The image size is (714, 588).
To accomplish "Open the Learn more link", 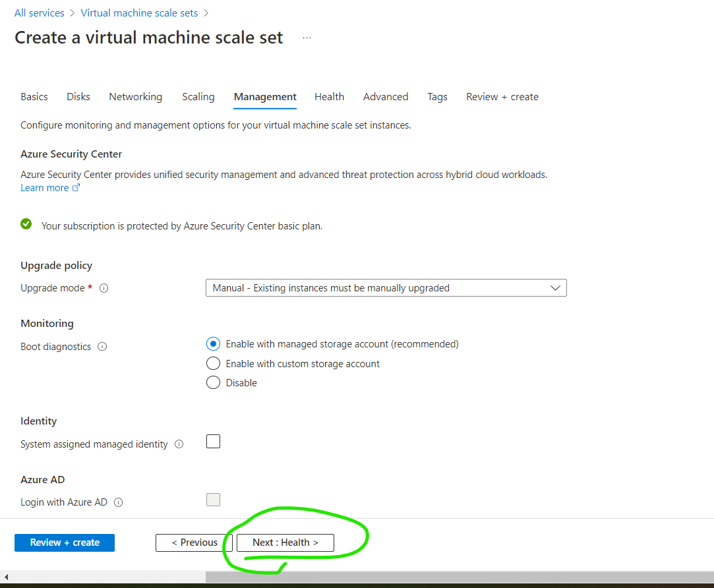I will [x=45, y=188].
